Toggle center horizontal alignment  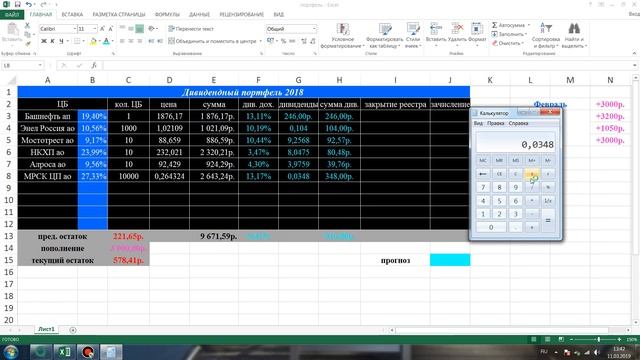[131, 41]
